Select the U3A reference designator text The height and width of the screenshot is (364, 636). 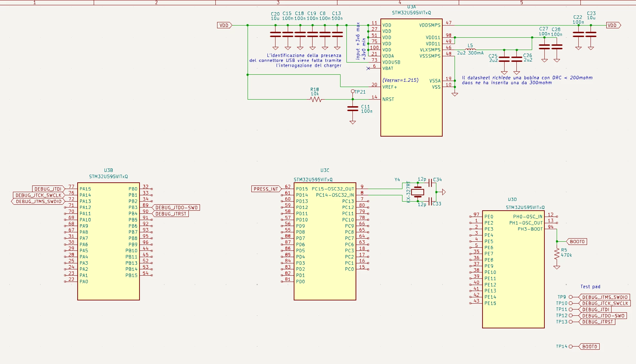[412, 7]
